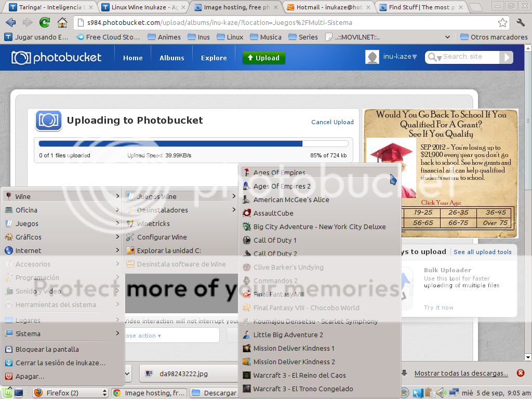
Task: Open the Explore navigation link
Action: 214,58
